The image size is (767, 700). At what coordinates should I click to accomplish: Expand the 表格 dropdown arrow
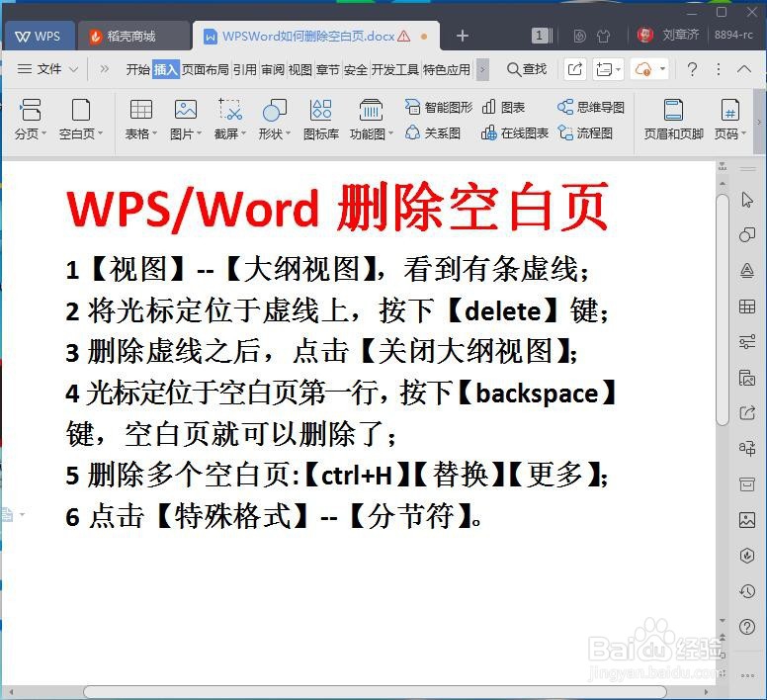[154, 133]
